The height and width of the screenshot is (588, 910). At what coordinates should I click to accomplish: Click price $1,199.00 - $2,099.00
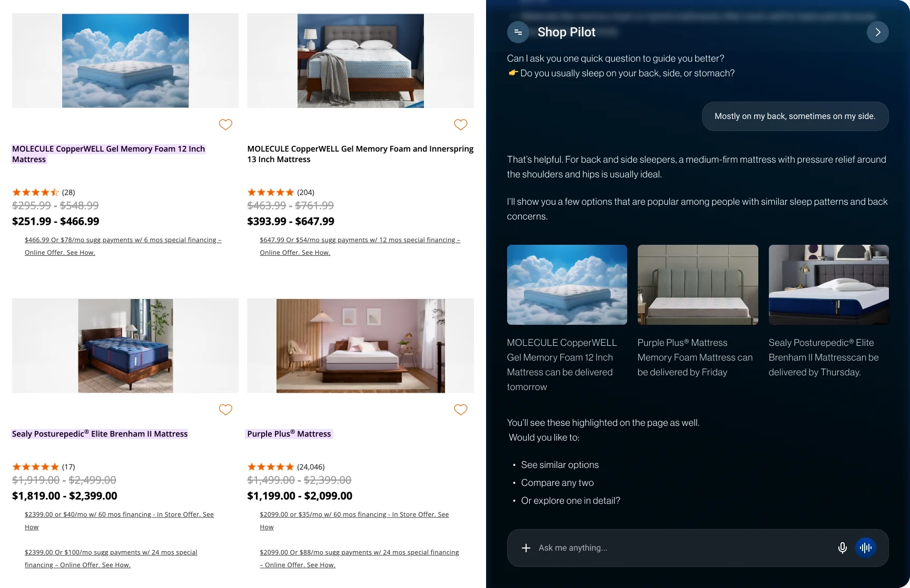tap(300, 496)
